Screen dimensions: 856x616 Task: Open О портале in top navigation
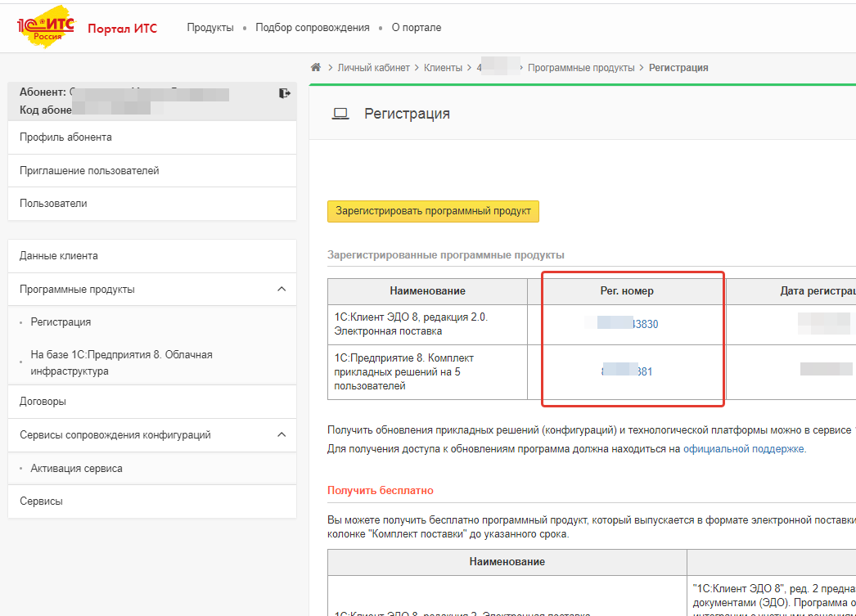(417, 28)
